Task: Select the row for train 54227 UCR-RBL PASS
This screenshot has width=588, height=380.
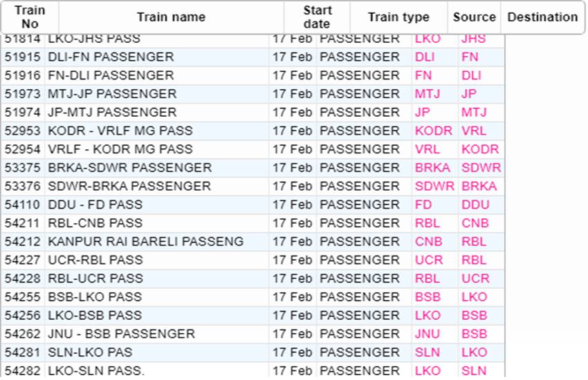Action: click(x=253, y=260)
